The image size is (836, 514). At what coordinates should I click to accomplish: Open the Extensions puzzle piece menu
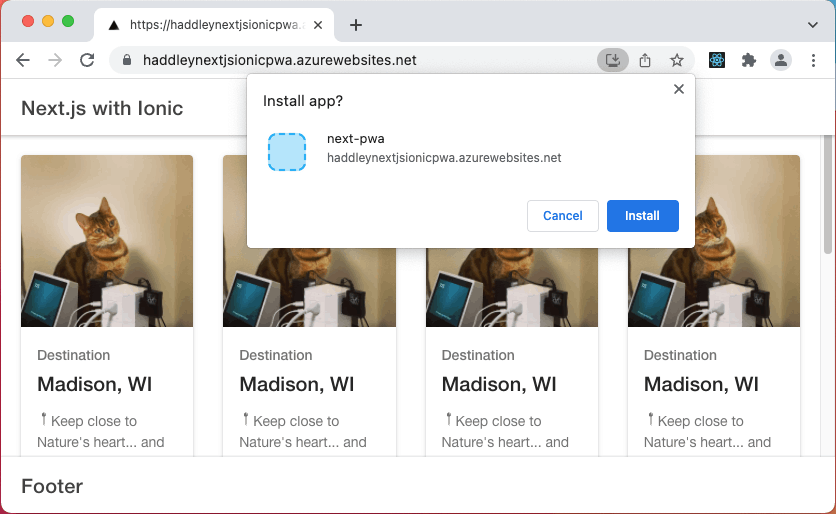coord(748,60)
